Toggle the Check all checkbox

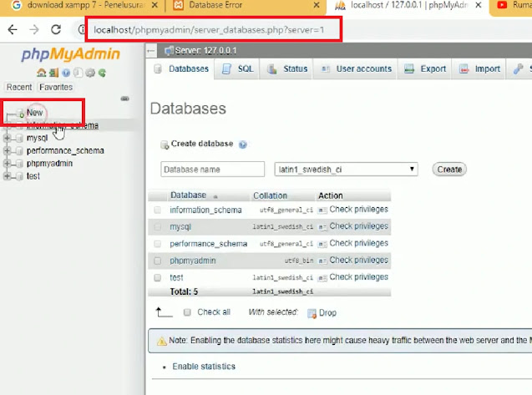(187, 312)
